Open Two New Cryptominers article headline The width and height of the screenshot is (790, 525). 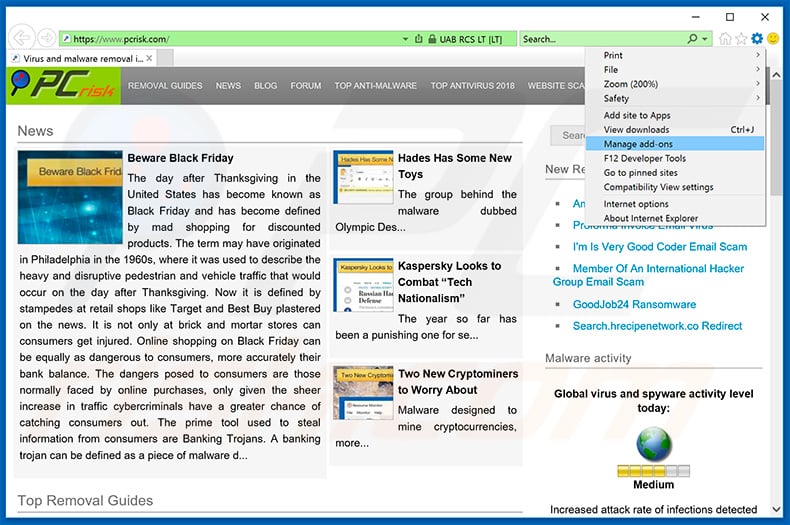pyautogui.click(x=458, y=382)
